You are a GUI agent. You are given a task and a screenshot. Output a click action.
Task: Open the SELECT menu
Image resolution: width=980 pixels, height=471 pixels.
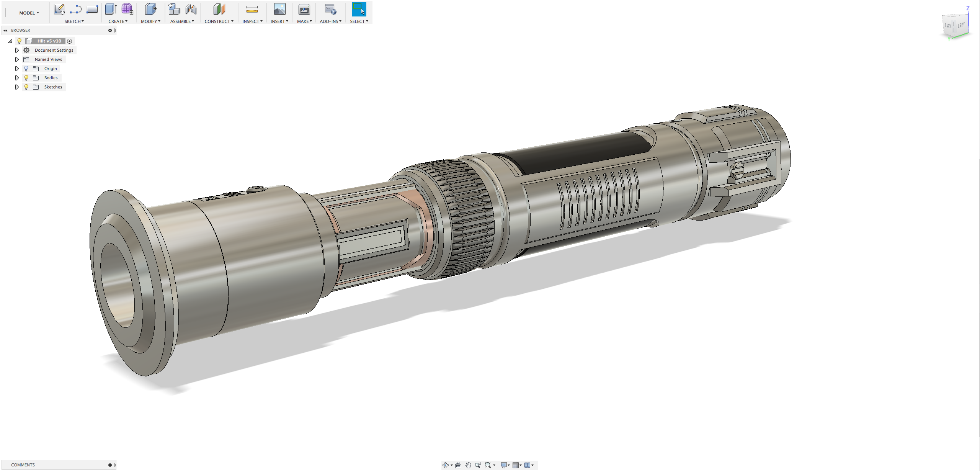point(359,21)
